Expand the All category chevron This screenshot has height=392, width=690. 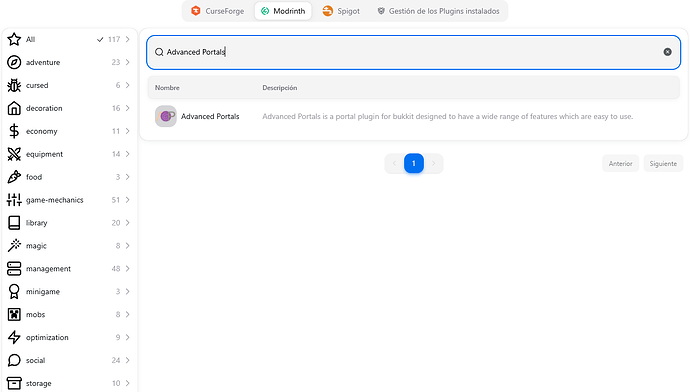click(127, 39)
